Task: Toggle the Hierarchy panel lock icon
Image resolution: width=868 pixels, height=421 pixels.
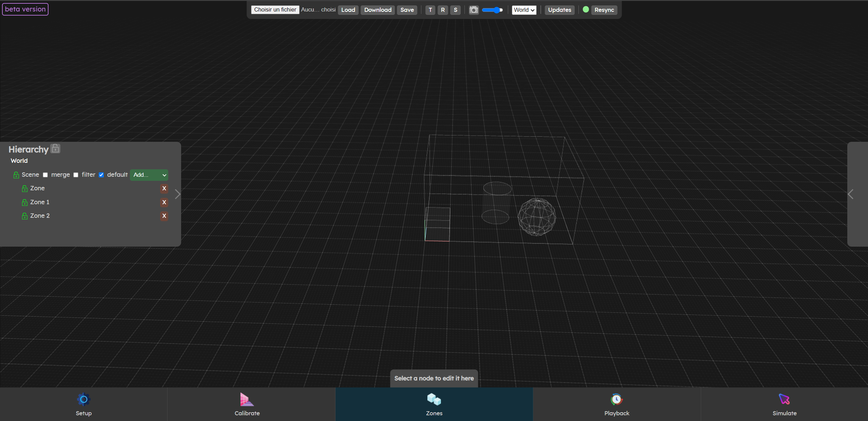Action: (56, 148)
